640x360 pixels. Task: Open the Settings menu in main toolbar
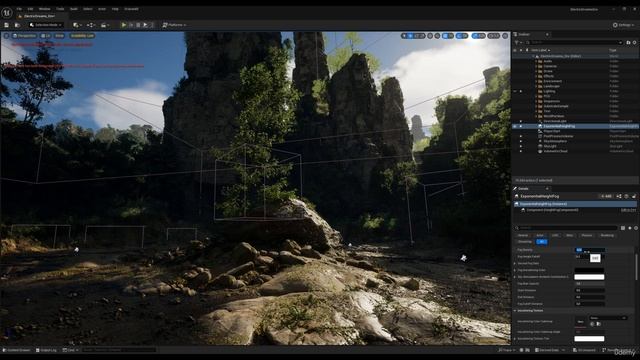click(622, 25)
